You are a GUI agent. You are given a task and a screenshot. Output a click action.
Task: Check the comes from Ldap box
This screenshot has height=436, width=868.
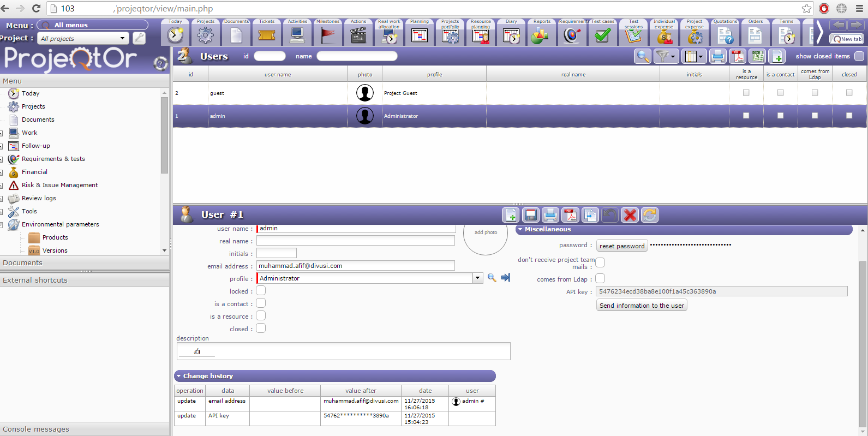click(600, 279)
